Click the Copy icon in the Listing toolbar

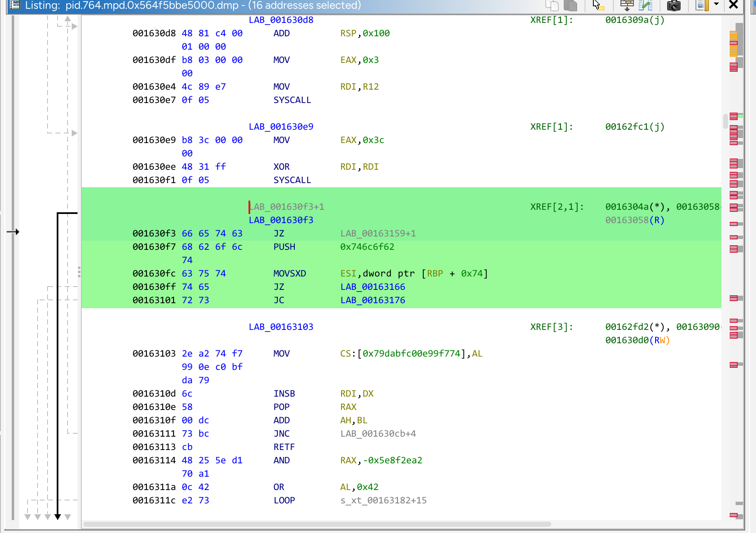tap(553, 6)
